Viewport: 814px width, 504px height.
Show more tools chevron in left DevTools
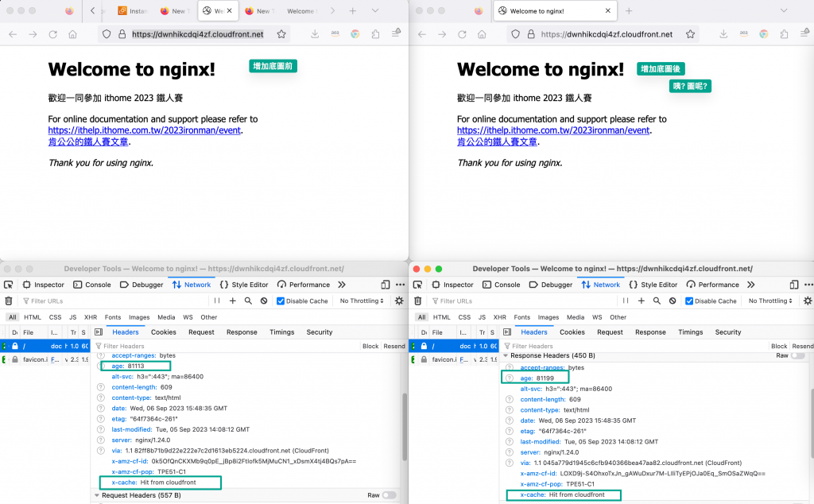(x=342, y=285)
